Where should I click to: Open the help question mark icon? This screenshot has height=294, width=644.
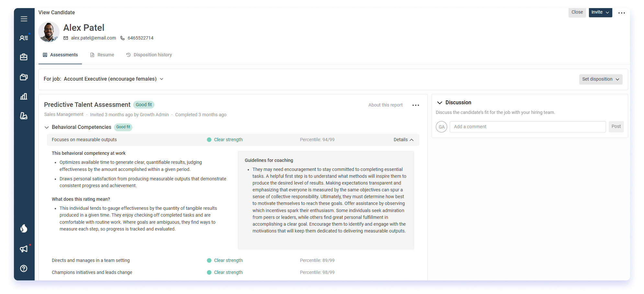[24, 268]
